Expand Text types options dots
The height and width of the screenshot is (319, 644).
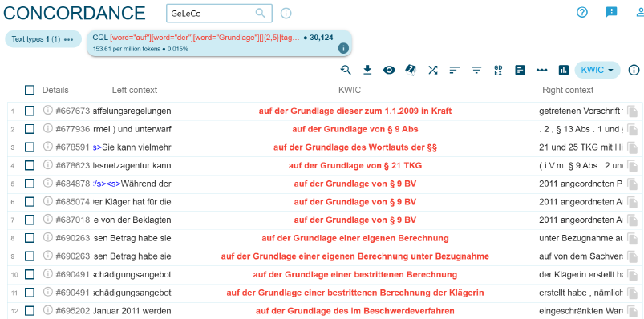pyautogui.click(x=68, y=39)
